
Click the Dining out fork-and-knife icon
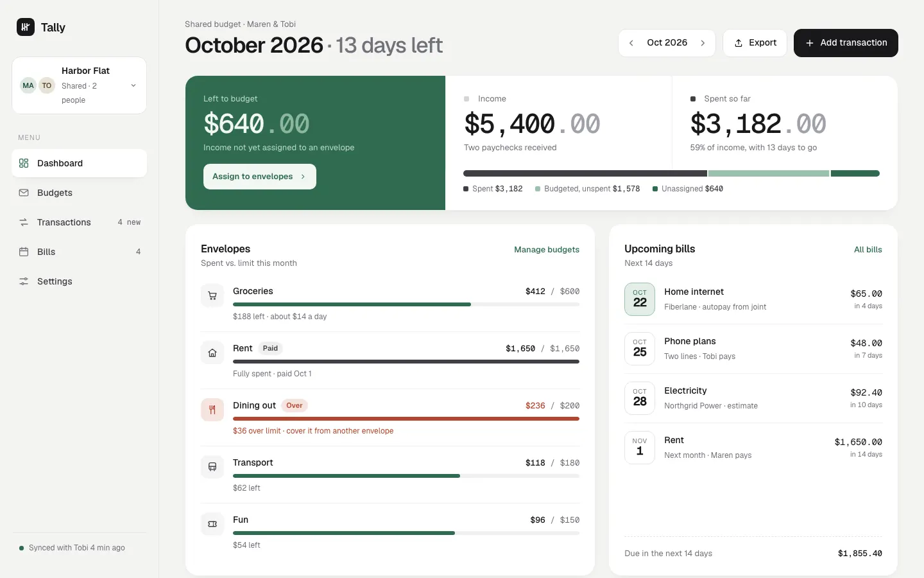click(x=212, y=410)
